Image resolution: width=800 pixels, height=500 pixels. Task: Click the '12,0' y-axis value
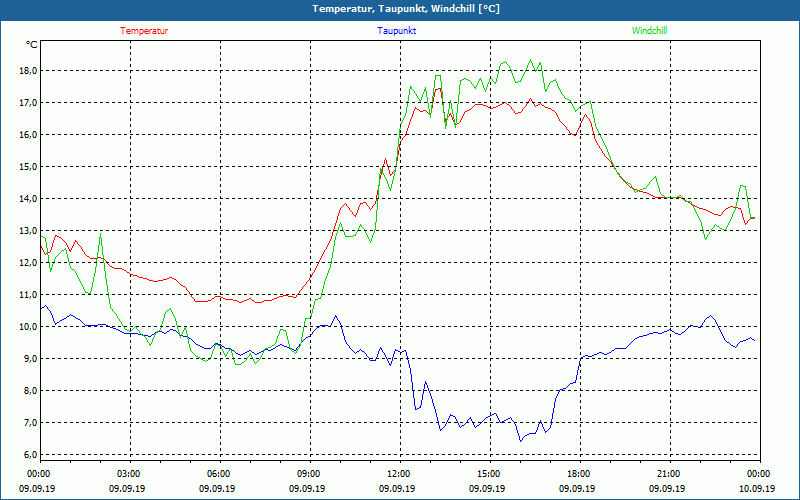pyautogui.click(x=29, y=263)
